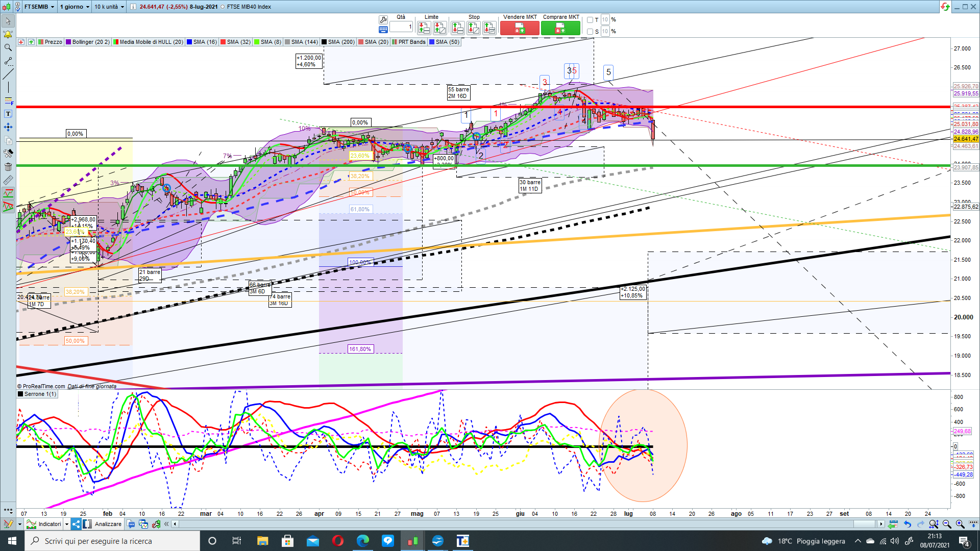Select the trend line drawing tool

(x=8, y=74)
